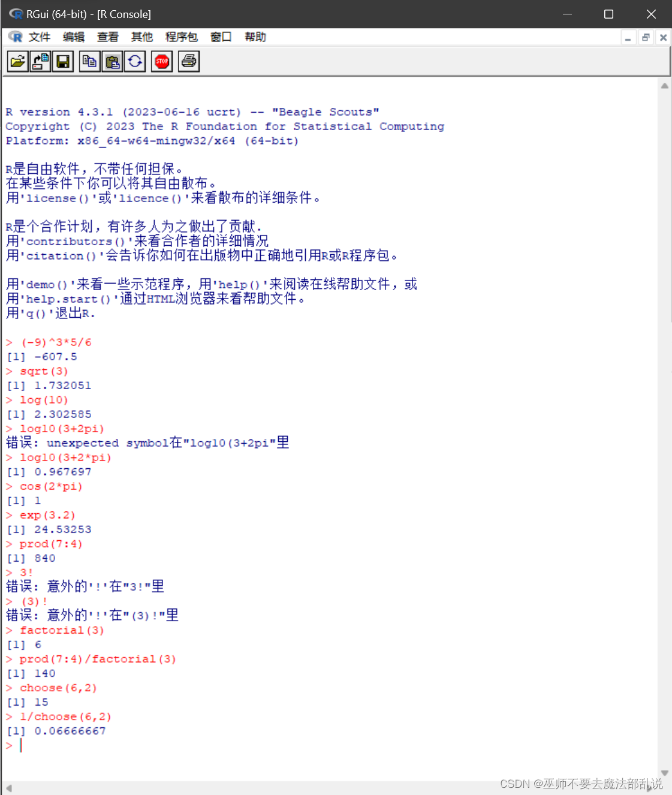Click the command 'sqrt(3)'
This screenshot has width=672, height=795.
(44, 371)
